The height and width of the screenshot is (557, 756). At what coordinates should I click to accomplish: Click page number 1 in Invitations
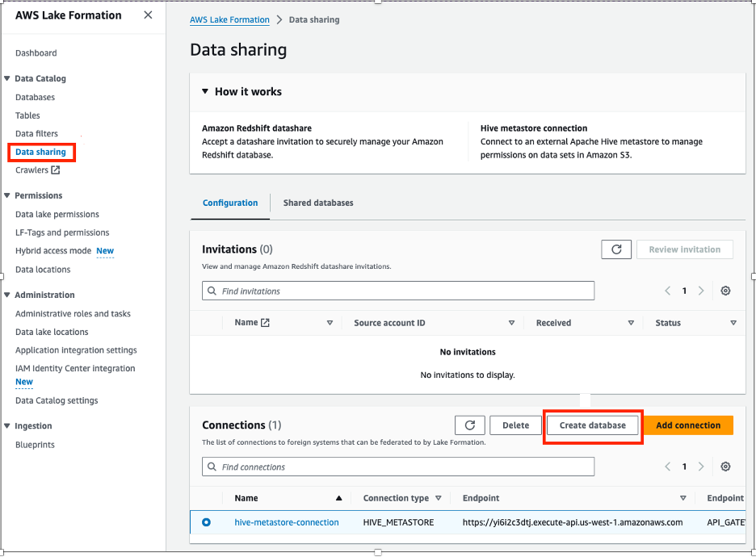click(684, 291)
